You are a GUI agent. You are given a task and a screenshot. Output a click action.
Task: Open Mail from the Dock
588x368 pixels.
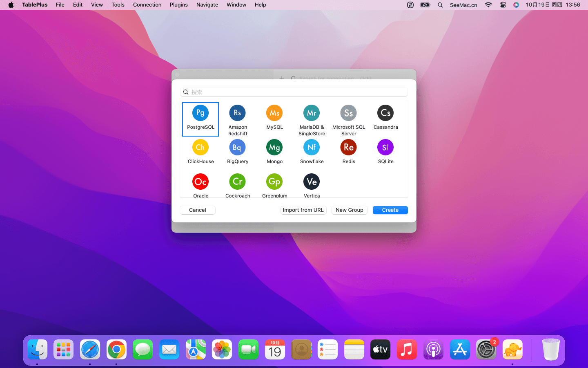(x=169, y=350)
